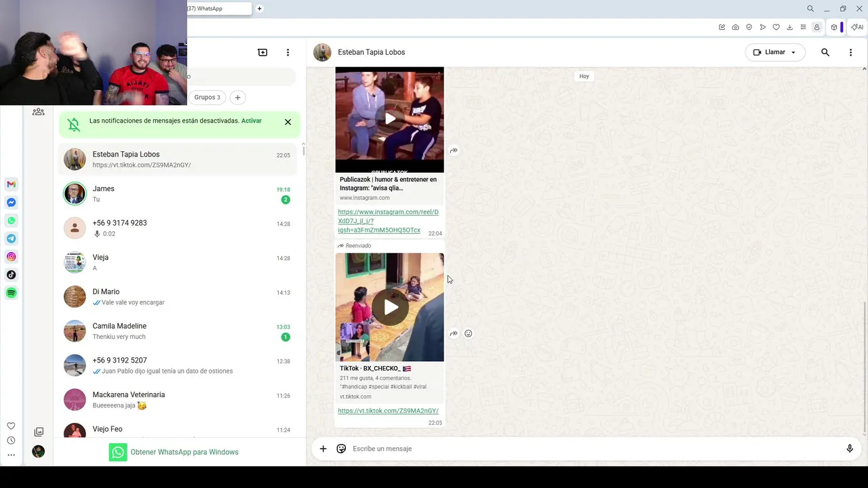Open browser downloads icon
The image size is (868, 488).
click(x=789, y=27)
